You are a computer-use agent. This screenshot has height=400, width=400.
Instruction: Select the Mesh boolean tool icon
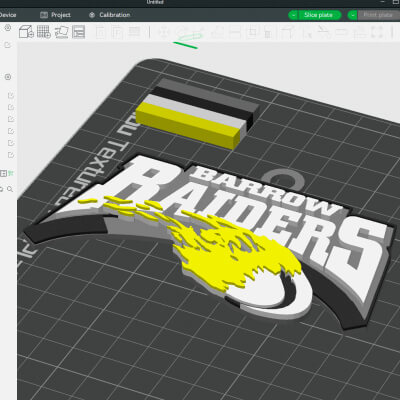(x=253, y=32)
